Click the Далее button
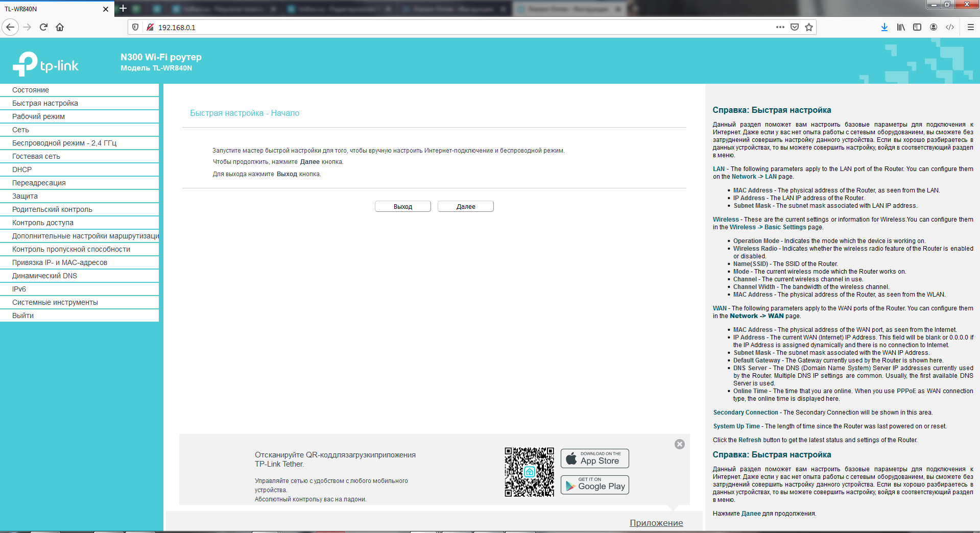 click(x=466, y=206)
